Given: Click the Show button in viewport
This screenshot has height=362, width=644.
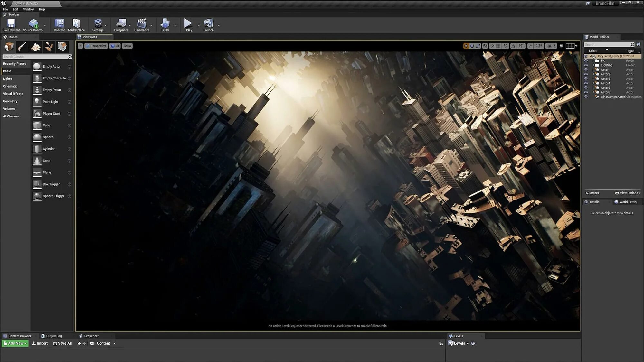Looking at the screenshot, I should [x=127, y=46].
